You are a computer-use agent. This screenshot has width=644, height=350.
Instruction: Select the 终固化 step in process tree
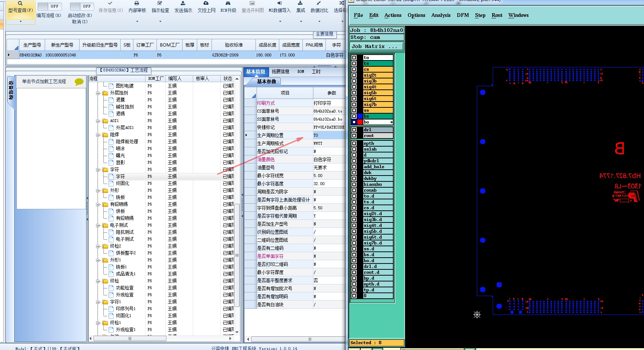122,183
